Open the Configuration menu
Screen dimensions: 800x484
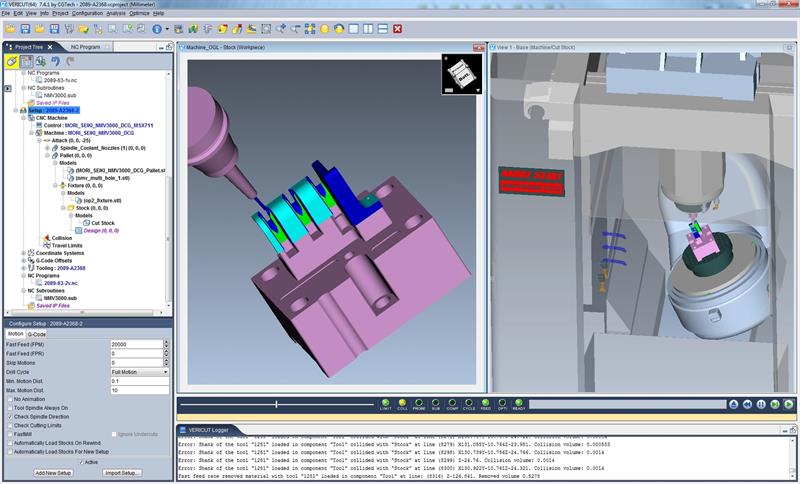87,13
